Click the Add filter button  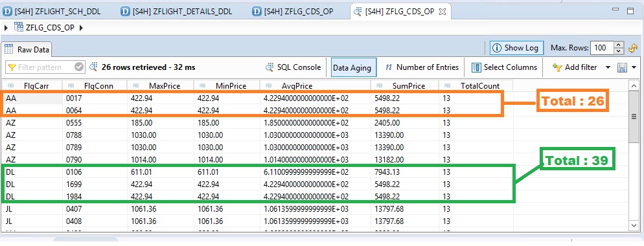(x=575, y=67)
